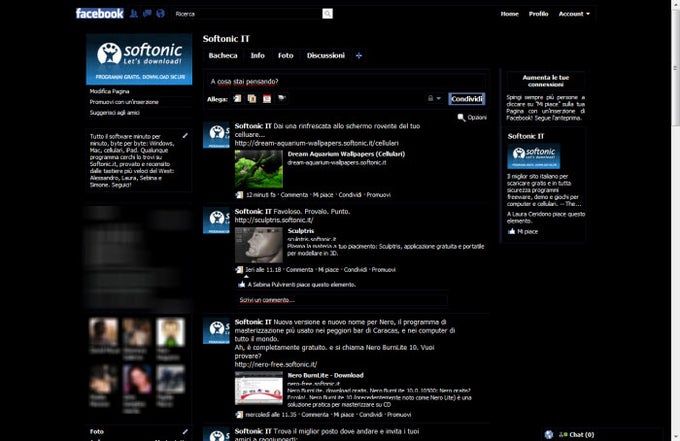Screen dimensions: 680x441
Task: Open notifications globe icon in top bar
Action: (x=160, y=13)
